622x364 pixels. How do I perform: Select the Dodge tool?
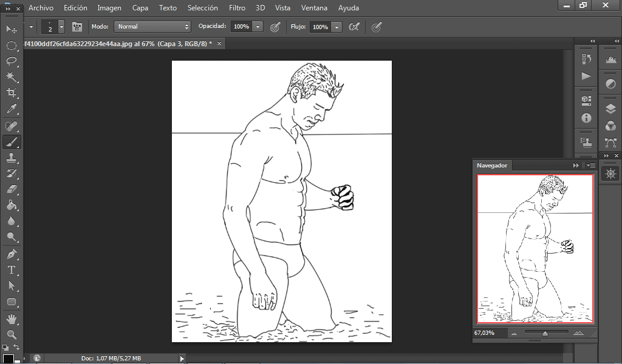(12, 237)
